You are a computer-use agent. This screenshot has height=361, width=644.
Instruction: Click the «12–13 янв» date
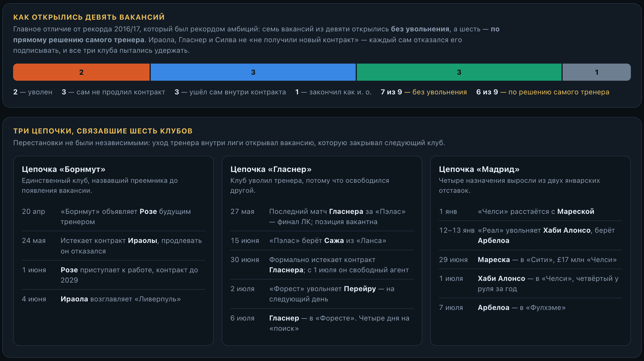coord(457,230)
